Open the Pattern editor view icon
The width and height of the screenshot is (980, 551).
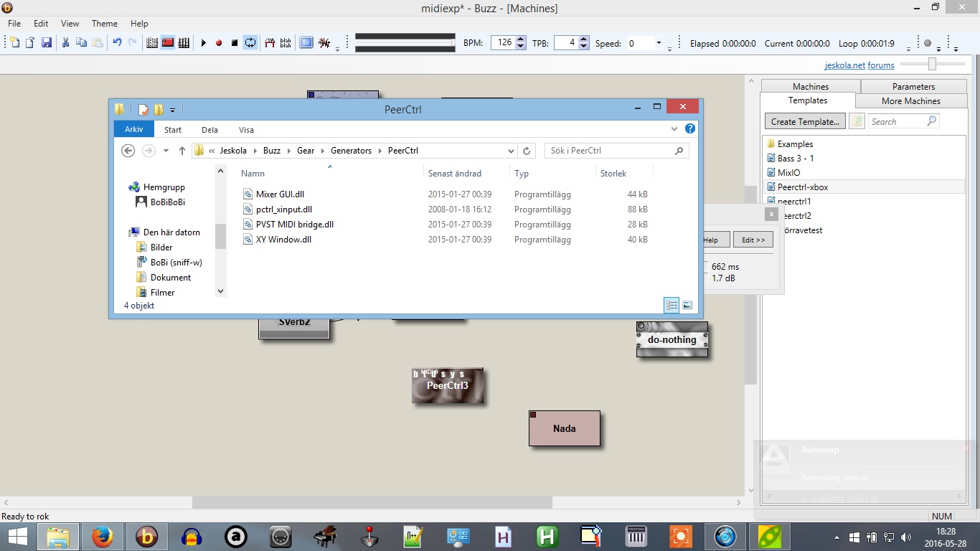click(152, 43)
